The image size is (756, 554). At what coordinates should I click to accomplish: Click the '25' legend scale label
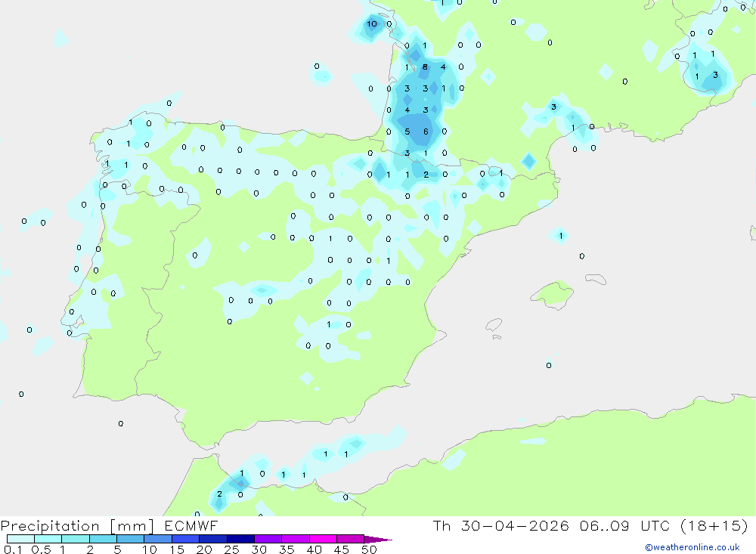[x=231, y=549]
